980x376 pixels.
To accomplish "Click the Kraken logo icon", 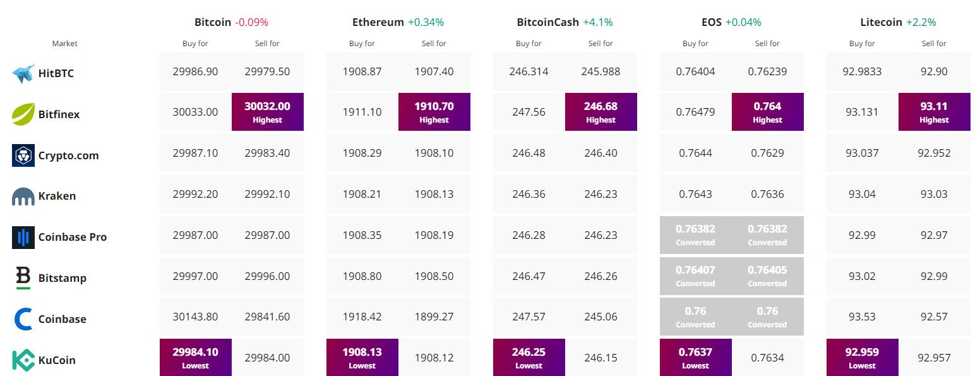I will coord(23,196).
